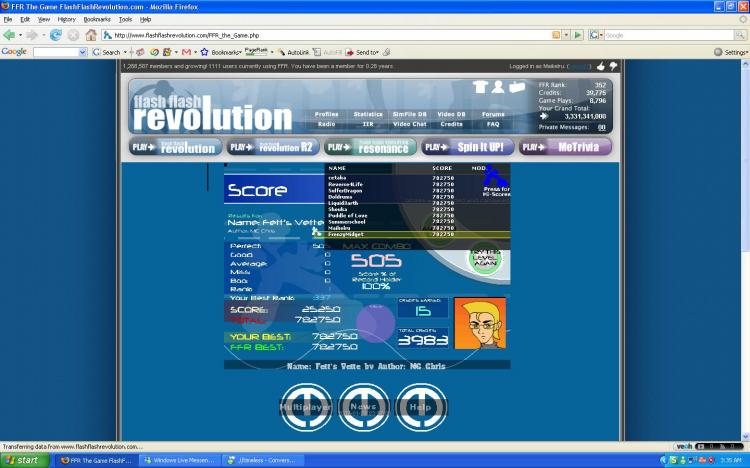750x468 pixels.
Task: Reload the page with Refresh icon
Action: point(55,35)
